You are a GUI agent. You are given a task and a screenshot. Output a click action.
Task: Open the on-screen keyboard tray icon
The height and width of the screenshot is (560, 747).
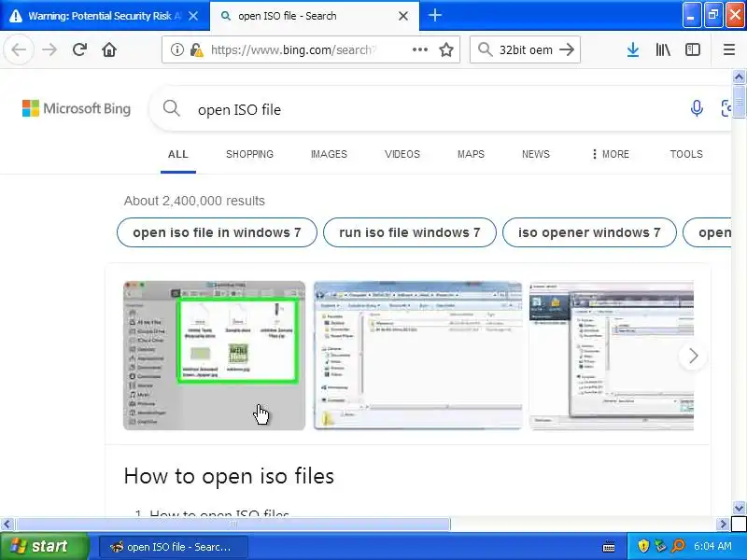[x=609, y=546]
